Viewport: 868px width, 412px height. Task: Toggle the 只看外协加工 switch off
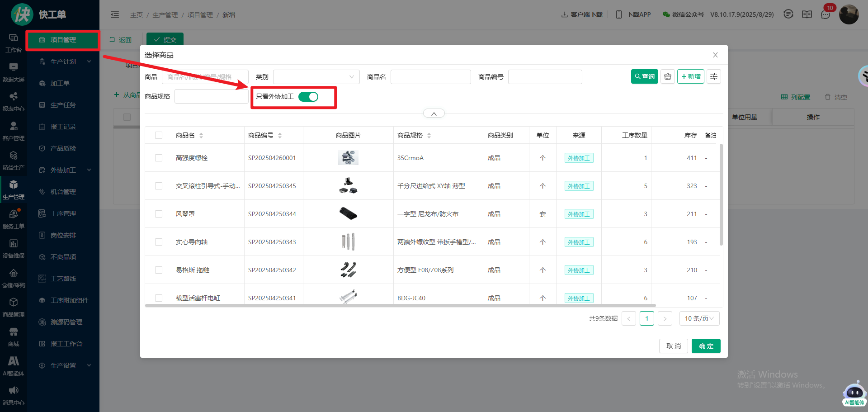[x=308, y=97]
